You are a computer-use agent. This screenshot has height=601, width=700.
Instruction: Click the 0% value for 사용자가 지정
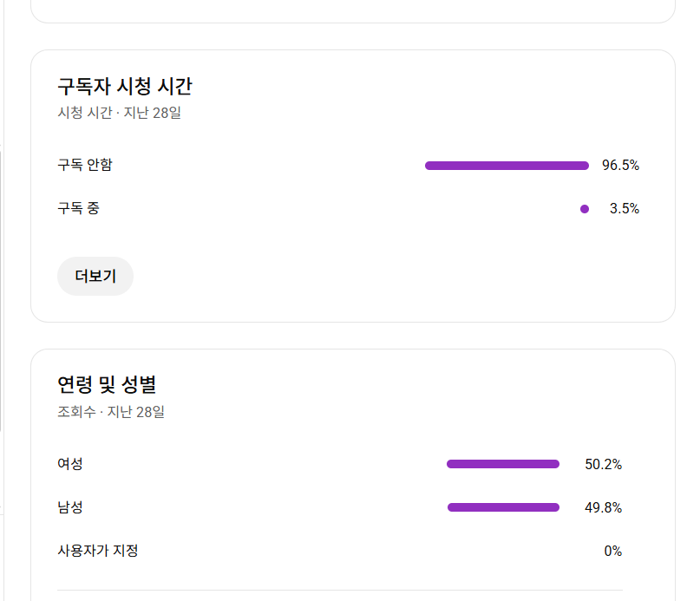coord(612,552)
